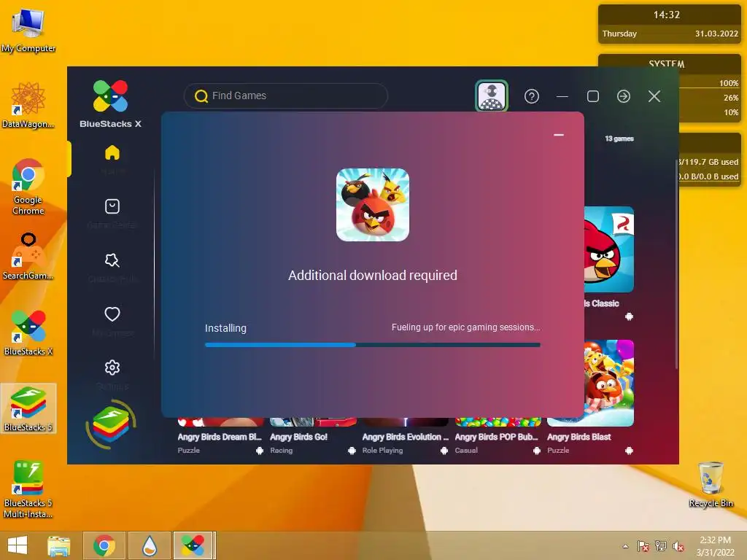Click BlueStacks X taskbar button
The image size is (747, 560).
click(x=194, y=545)
